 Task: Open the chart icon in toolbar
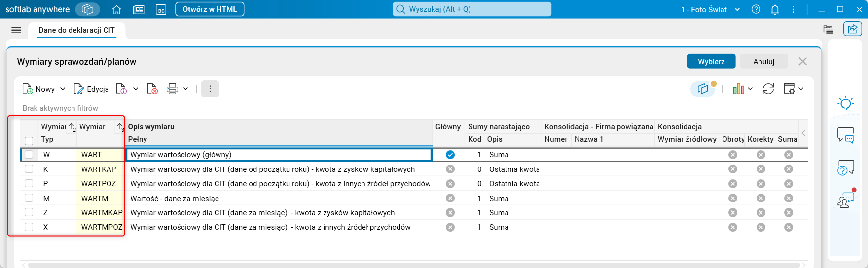click(738, 89)
